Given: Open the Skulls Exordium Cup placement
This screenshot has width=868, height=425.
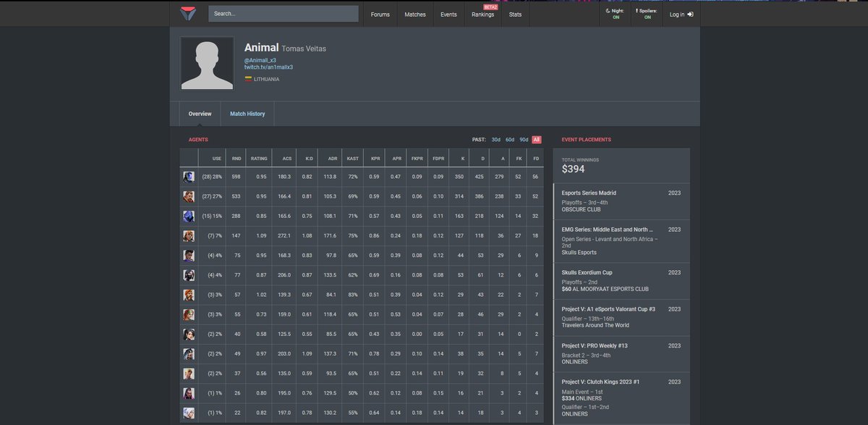Looking at the screenshot, I should coord(621,281).
